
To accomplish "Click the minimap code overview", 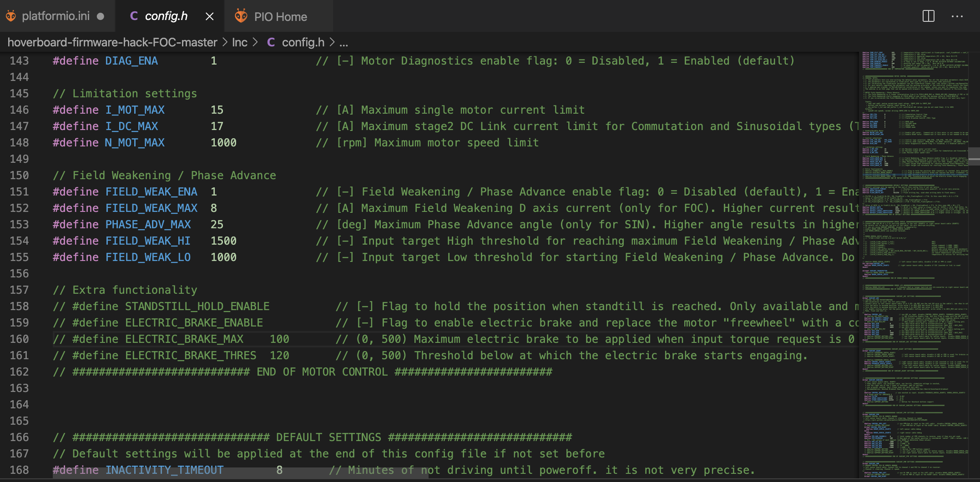I will click(914, 266).
